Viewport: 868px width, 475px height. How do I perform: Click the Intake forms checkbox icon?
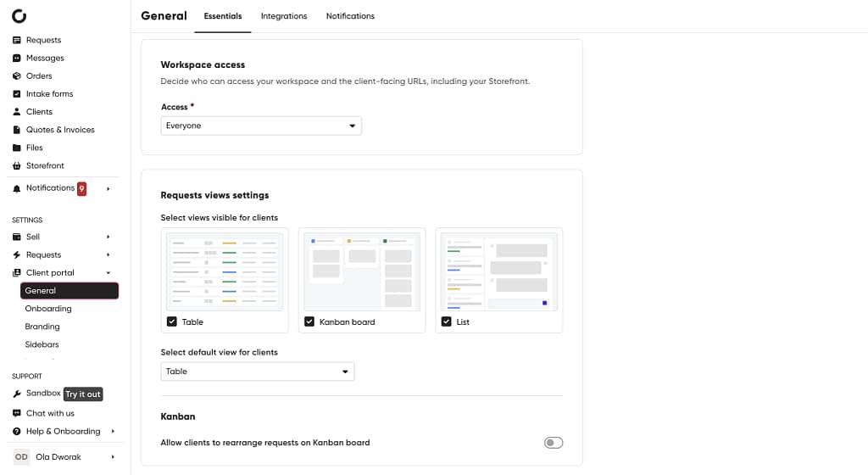tap(17, 94)
